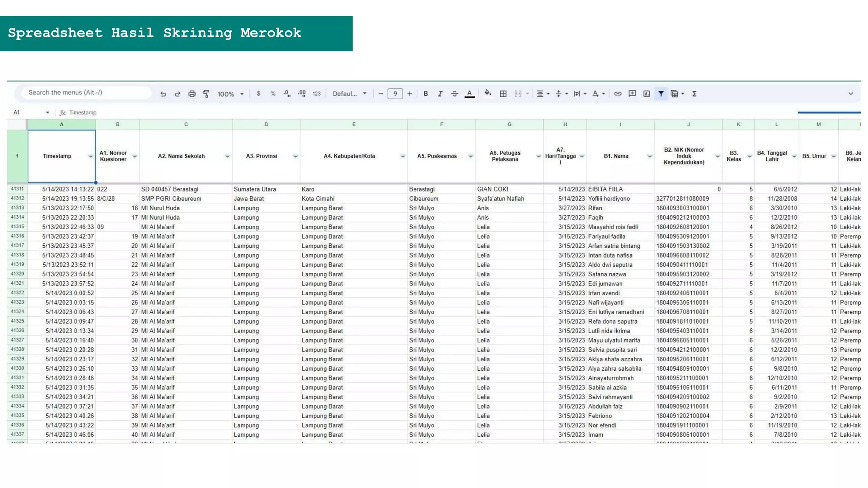
Task: Toggle italic formatting
Action: tap(440, 94)
